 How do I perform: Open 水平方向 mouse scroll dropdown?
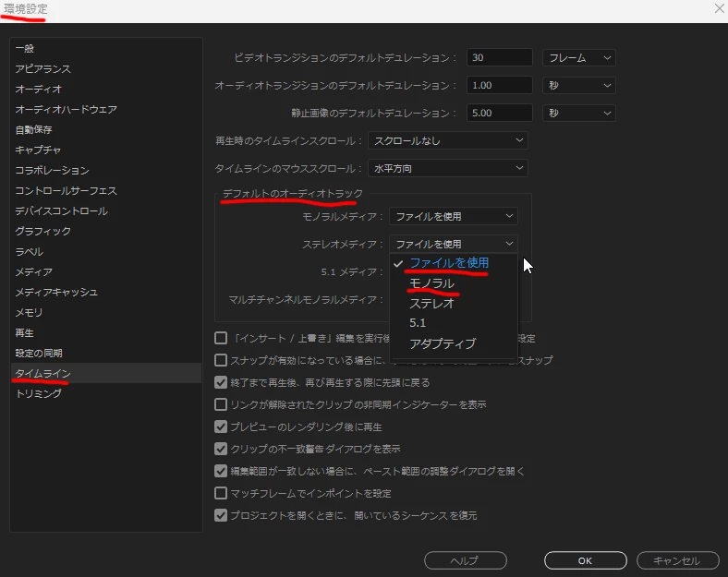[447, 168]
